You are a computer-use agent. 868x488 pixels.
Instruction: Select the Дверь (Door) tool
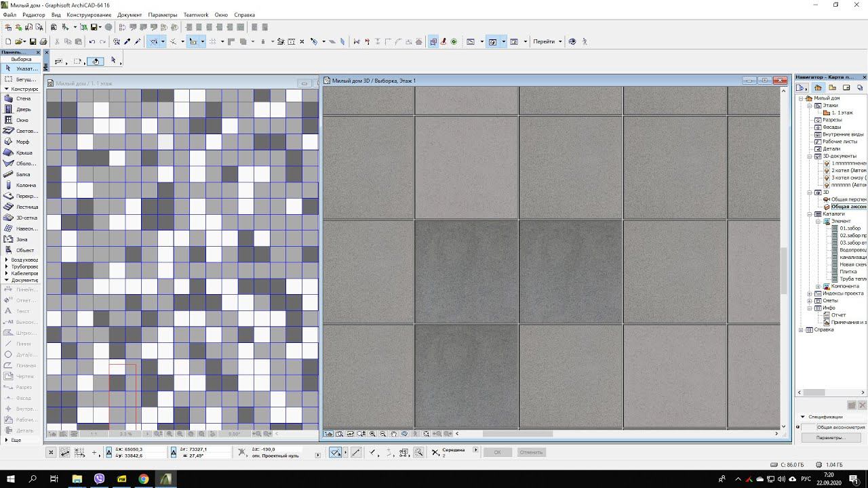(22, 109)
